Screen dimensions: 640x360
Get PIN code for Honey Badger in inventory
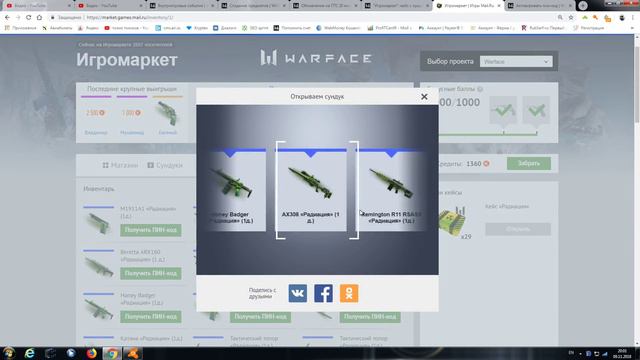pos(151,317)
